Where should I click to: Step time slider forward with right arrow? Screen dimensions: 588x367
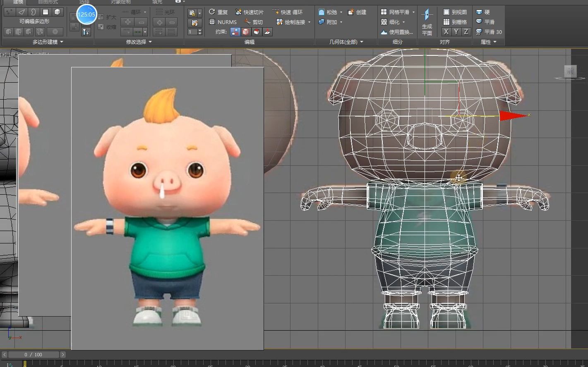pos(63,355)
